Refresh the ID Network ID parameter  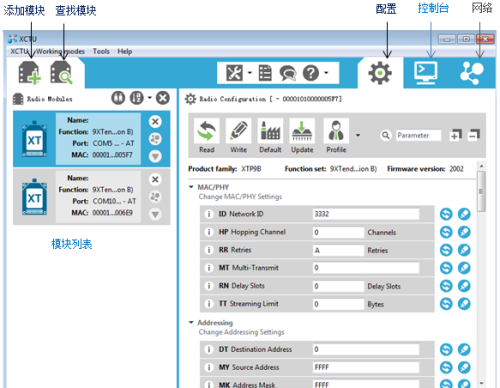(446, 214)
